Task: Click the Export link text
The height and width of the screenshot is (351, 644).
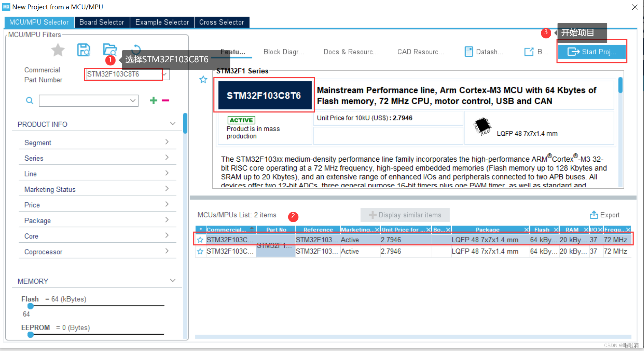Action: click(610, 215)
